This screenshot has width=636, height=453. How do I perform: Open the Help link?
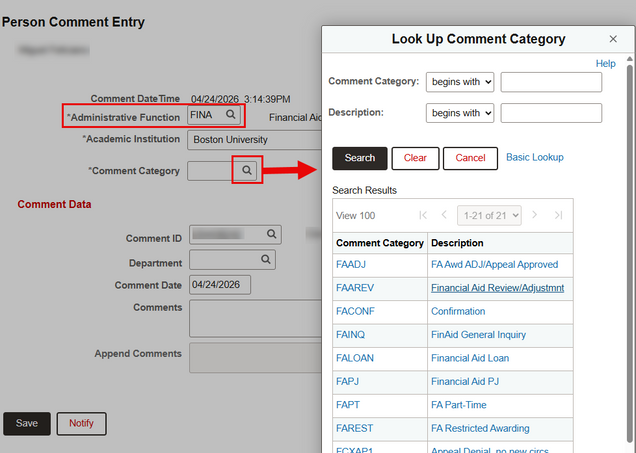(605, 64)
